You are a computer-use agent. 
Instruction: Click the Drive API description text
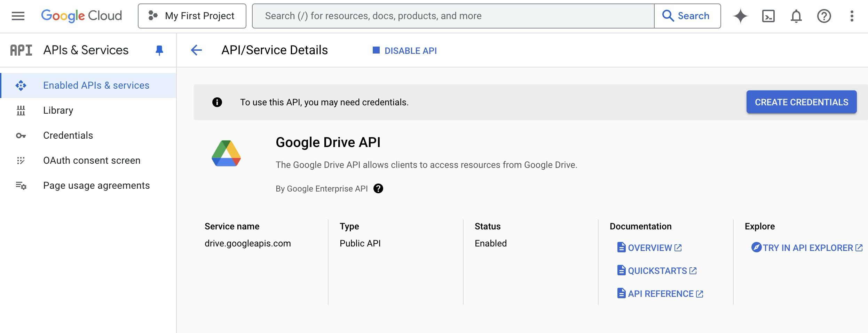pyautogui.click(x=426, y=165)
